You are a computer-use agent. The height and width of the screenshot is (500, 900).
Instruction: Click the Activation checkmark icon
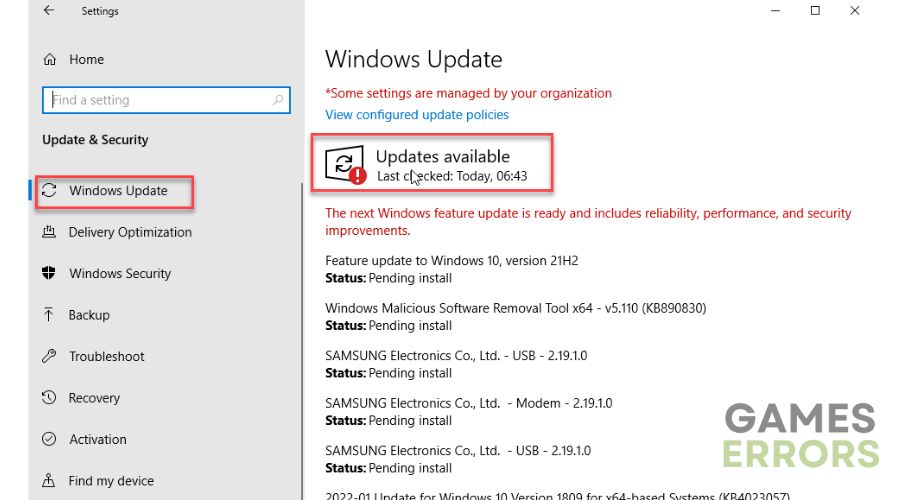coord(49,439)
